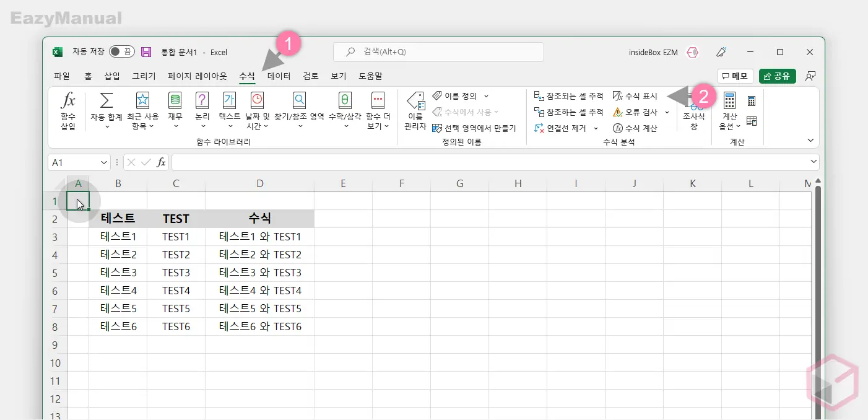Image resolution: width=868 pixels, height=420 pixels.
Task: Click 연결선 제거 remove arrows
Action: pos(560,128)
